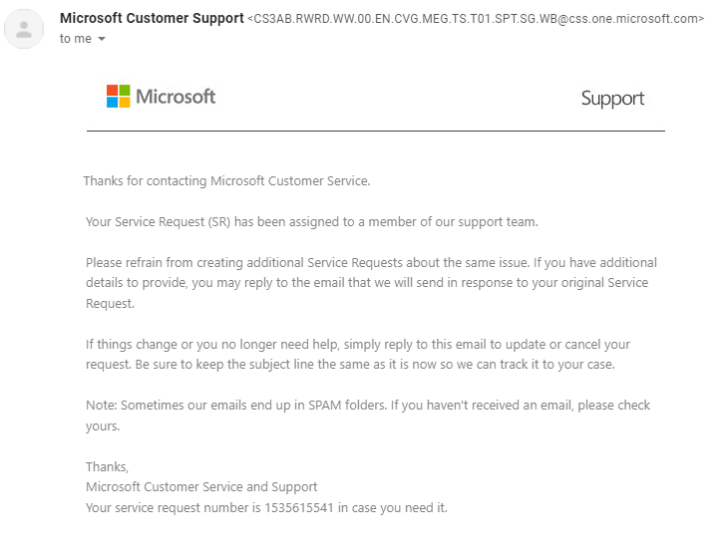The height and width of the screenshot is (560, 728).
Task: Click the Microsoft four-color squares logo
Action: click(118, 96)
